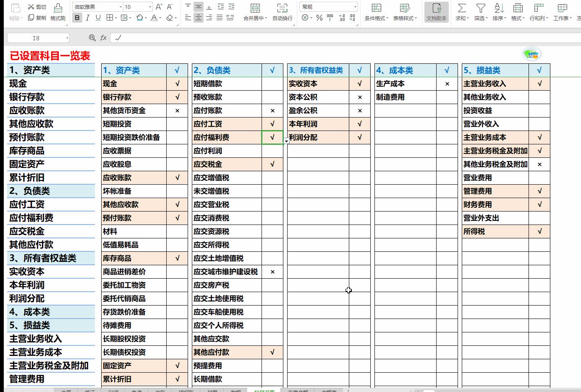The image size is (581, 392).
Task: Click the 格式刷 format painter icon
Action: [x=58, y=12]
